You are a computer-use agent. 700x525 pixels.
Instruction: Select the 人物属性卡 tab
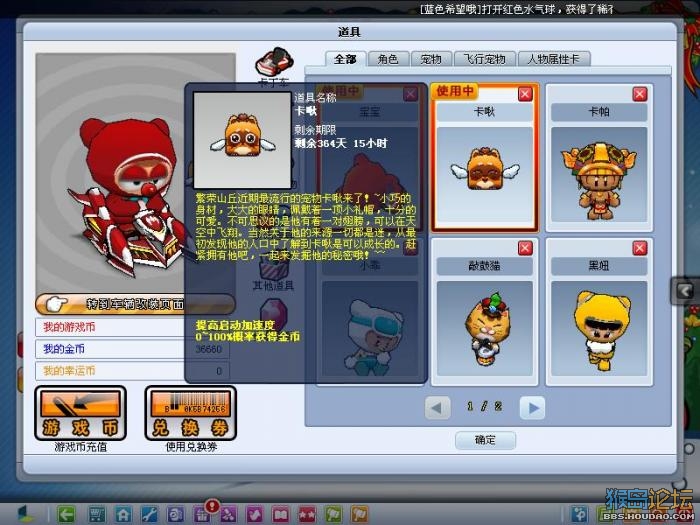click(x=554, y=59)
